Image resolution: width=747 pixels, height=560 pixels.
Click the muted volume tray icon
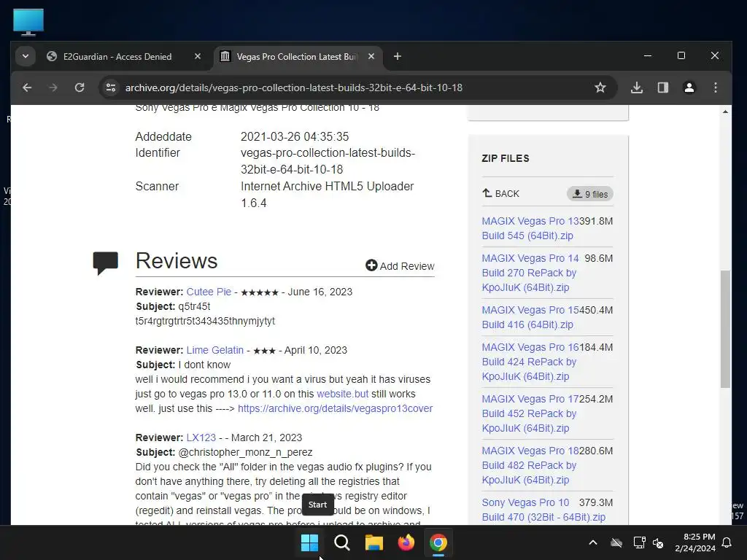click(x=658, y=542)
